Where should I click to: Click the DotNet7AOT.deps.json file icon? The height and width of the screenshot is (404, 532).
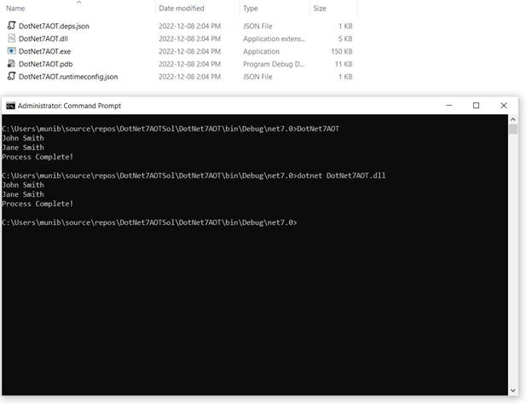tap(12, 26)
